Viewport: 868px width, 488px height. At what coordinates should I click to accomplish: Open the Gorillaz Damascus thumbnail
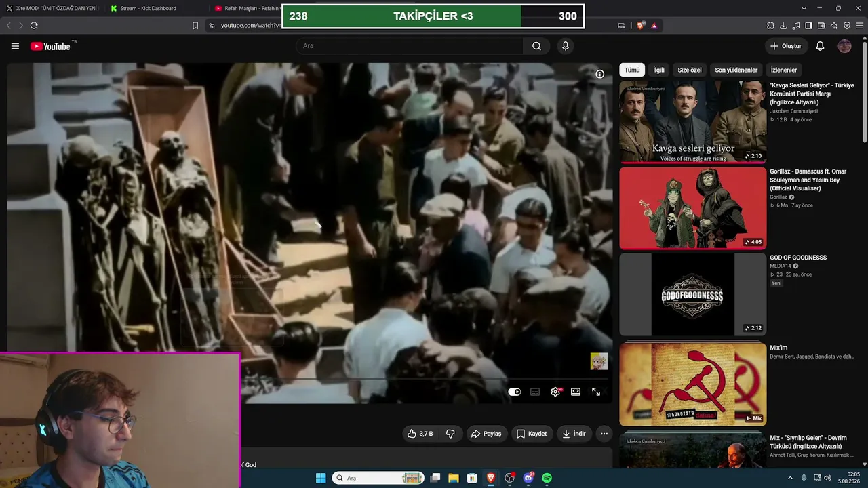pyautogui.click(x=692, y=208)
